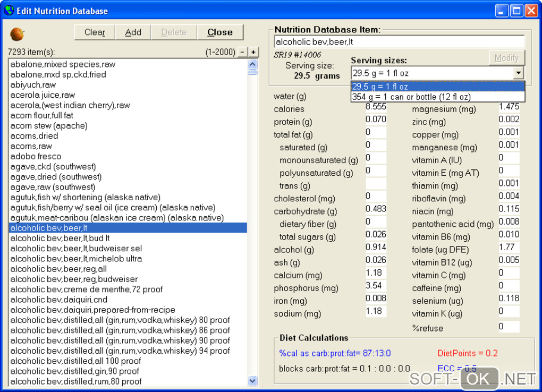The image size is (542, 392).
Task: Select alcoholic bev,beer,lt,bud lt
Action: click(x=128, y=238)
